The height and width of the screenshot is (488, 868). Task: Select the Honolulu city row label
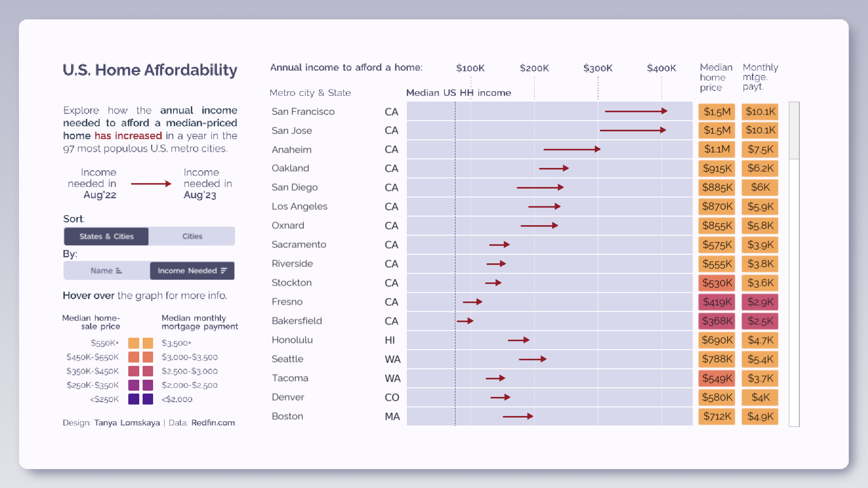pos(292,340)
